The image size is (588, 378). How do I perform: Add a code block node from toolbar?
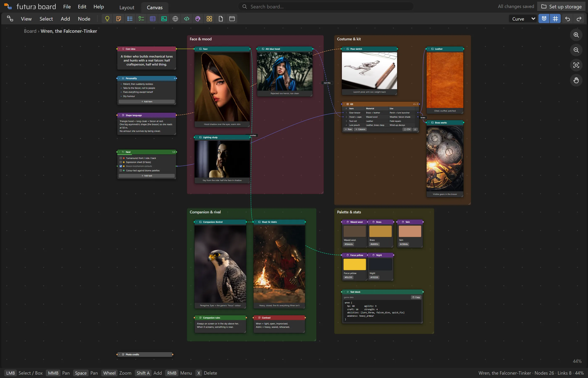(x=187, y=19)
